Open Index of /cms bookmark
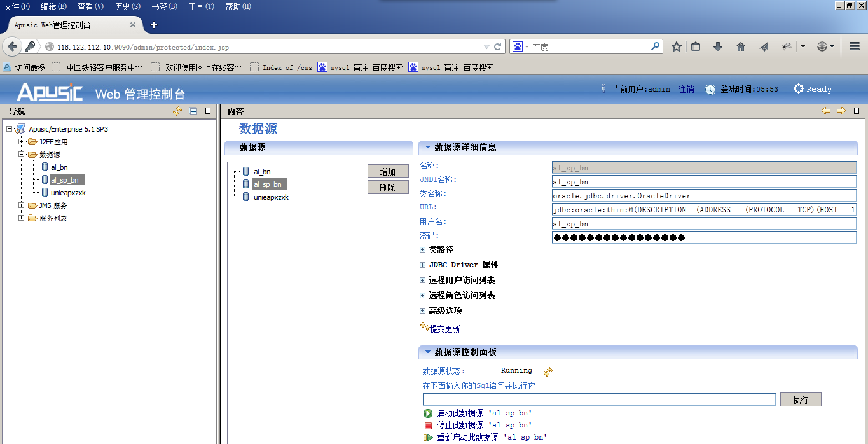The width and height of the screenshot is (868, 444). point(281,67)
